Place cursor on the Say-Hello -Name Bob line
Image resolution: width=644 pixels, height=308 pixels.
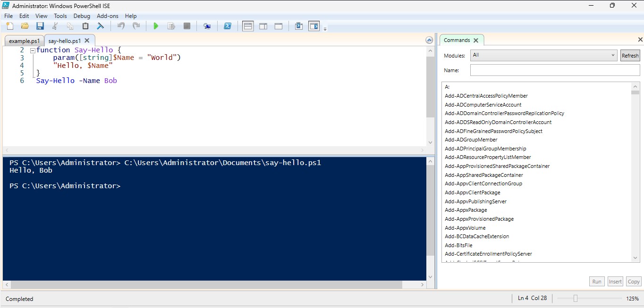tap(76, 81)
